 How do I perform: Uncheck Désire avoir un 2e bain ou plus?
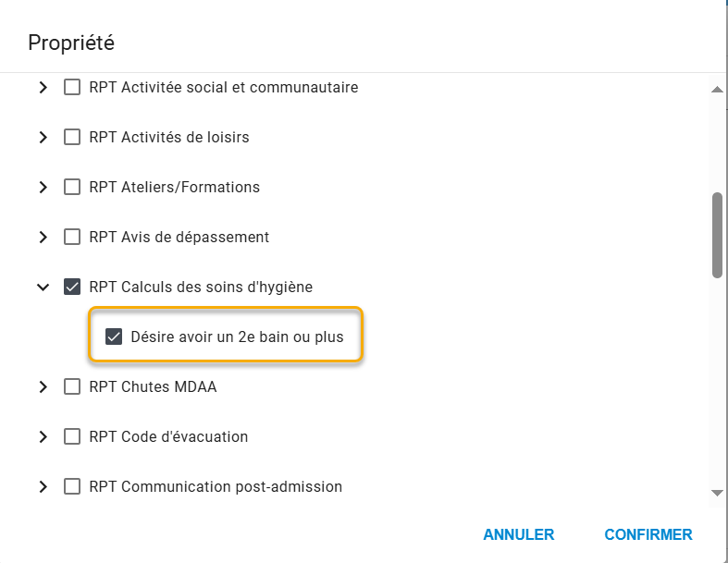tap(114, 337)
